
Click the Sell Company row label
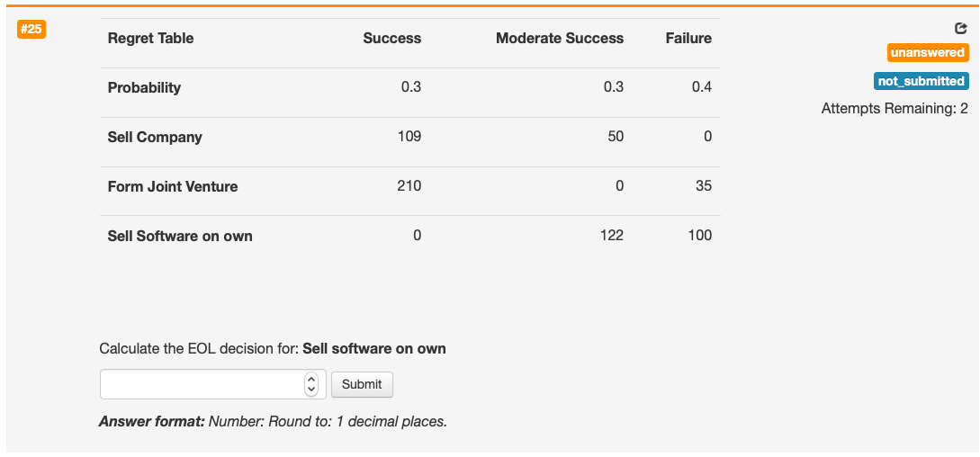pyautogui.click(x=155, y=137)
